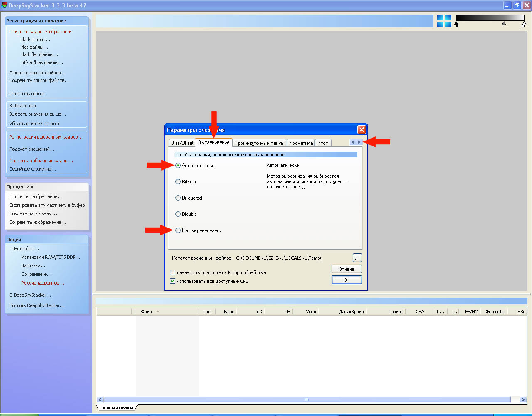Viewport: 532px width, 416px height.
Task: Click the black point triangle on the gradient
Action: 456,25
